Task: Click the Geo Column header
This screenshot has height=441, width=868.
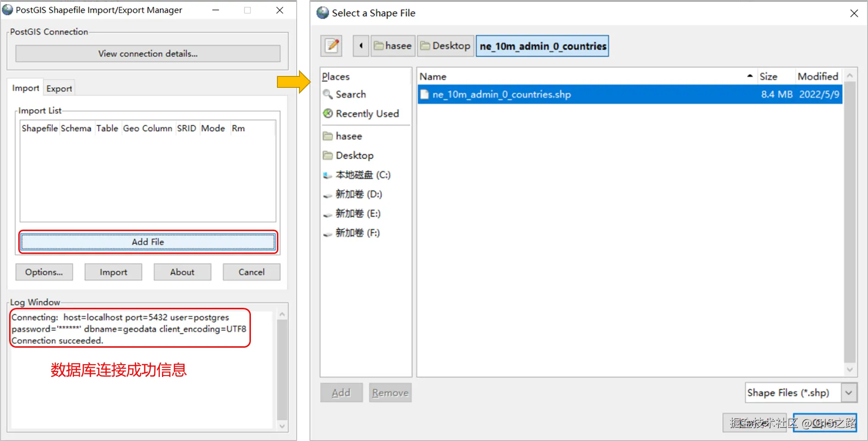Action: coord(147,128)
